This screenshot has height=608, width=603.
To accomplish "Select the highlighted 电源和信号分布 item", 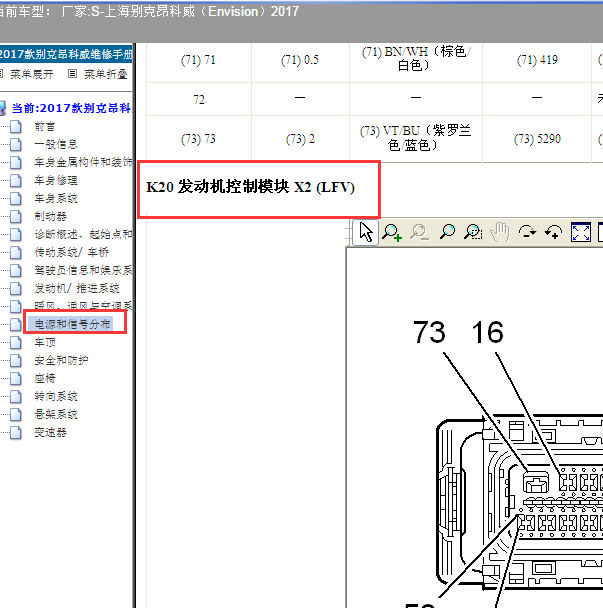I will 73,324.
